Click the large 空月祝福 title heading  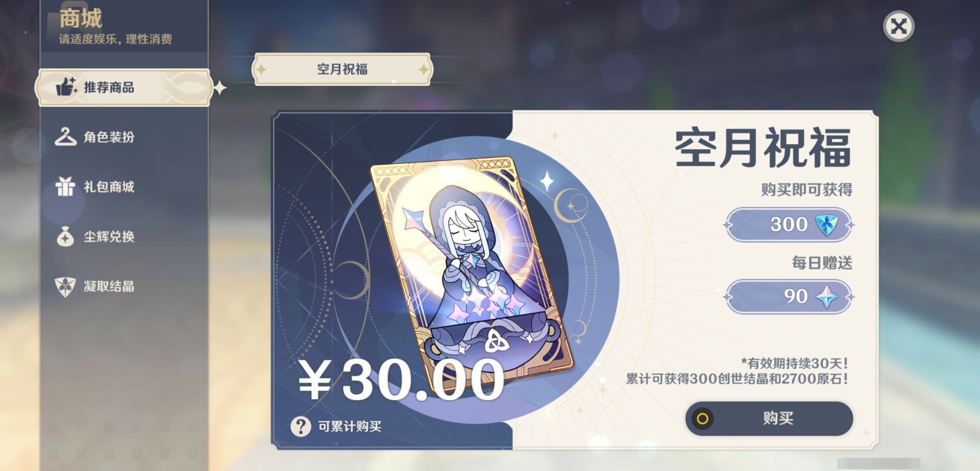(x=763, y=147)
